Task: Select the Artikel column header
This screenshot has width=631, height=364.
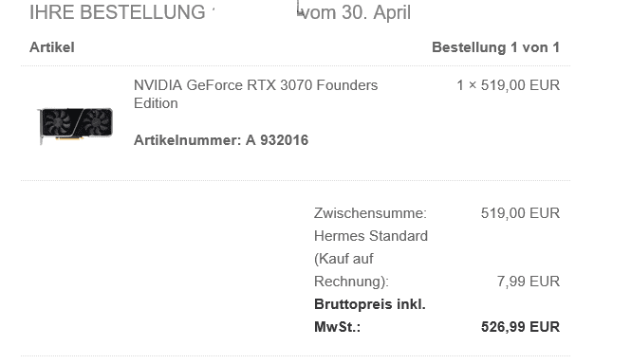Action: tap(52, 47)
